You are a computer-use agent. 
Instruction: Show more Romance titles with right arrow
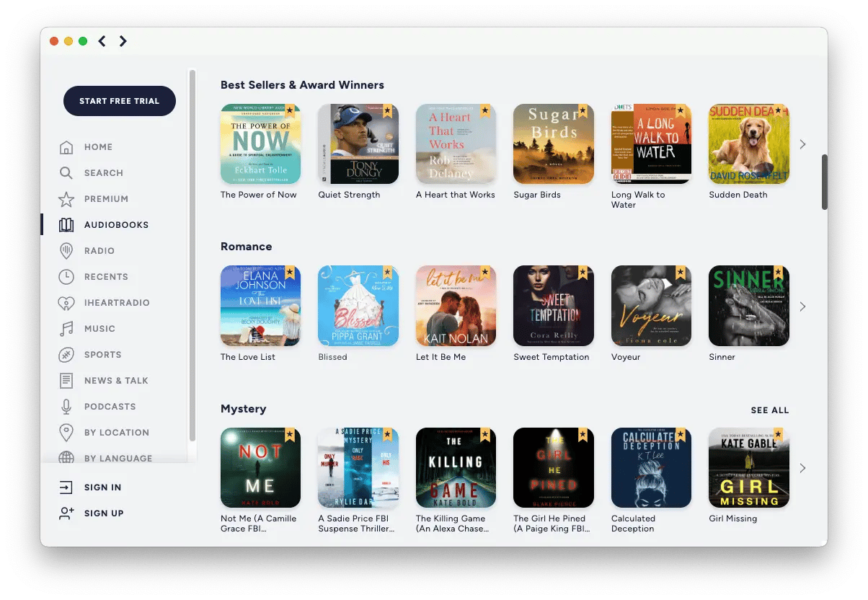(x=802, y=306)
